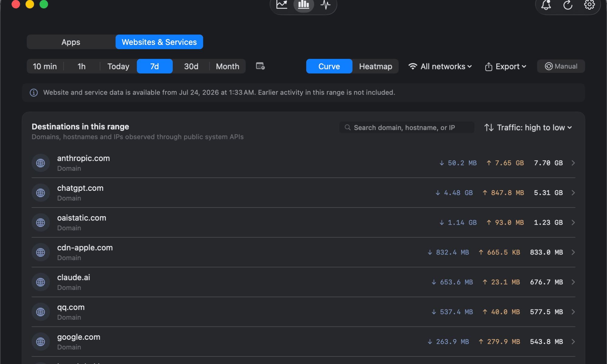Expand details chevron for google.com
The width and height of the screenshot is (607, 364).
[573, 342]
